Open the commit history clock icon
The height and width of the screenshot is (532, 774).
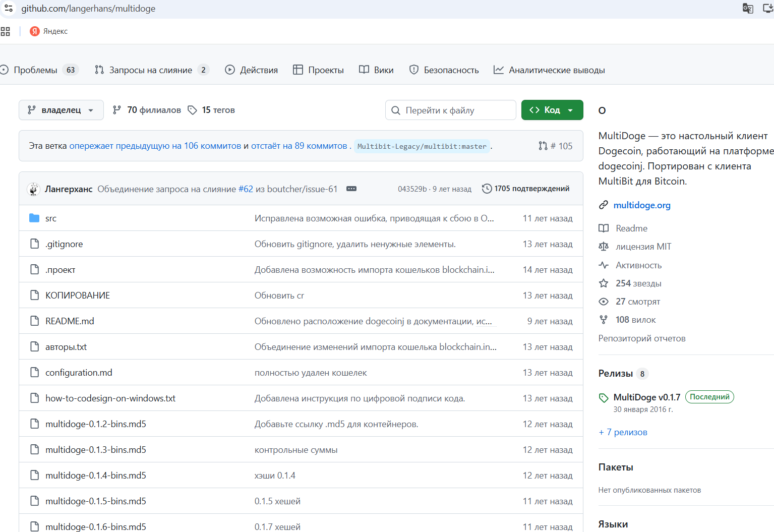tap(487, 189)
